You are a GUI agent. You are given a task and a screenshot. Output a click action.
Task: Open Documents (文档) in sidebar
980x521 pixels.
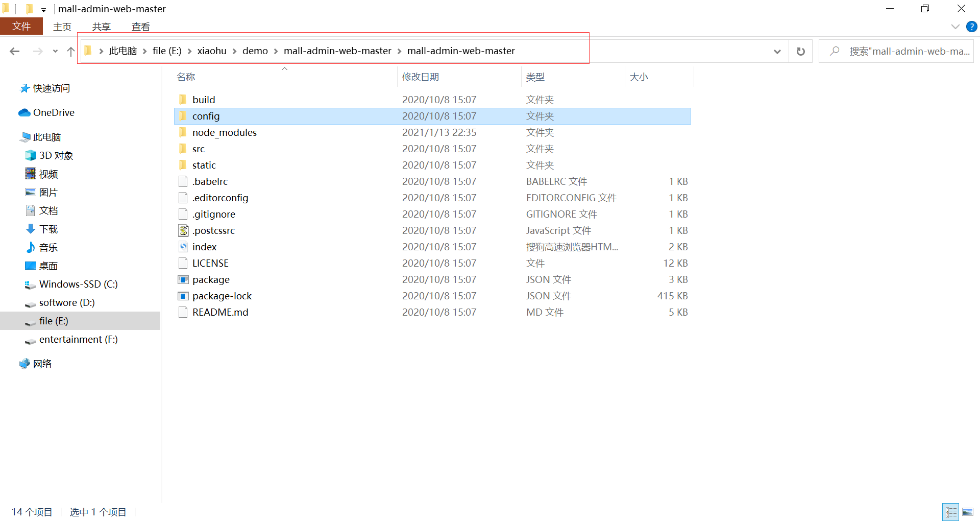pos(42,210)
